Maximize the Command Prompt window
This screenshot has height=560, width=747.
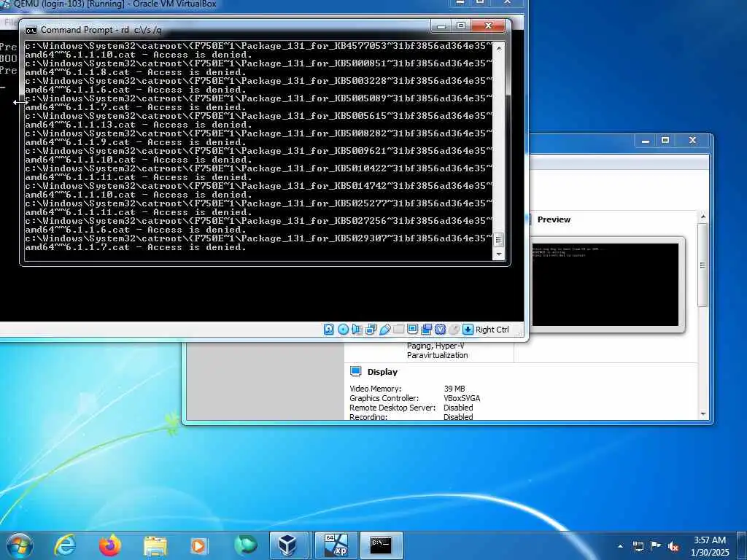pos(461,26)
